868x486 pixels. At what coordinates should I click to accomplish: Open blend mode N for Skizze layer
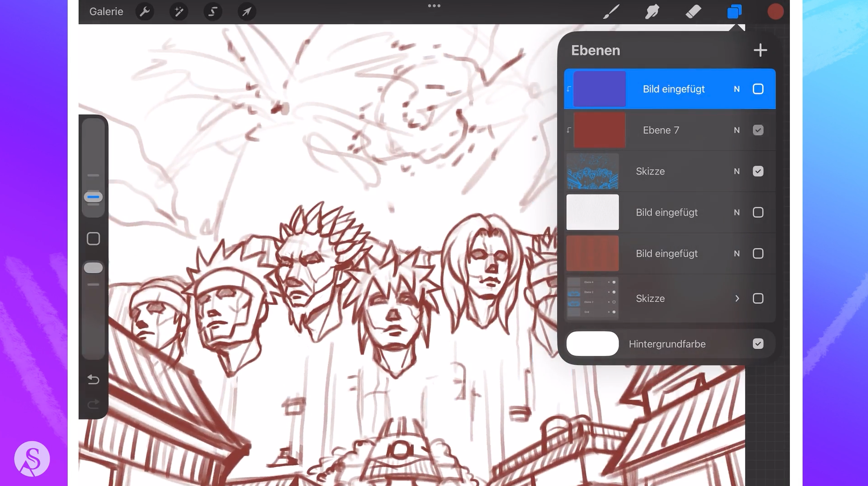736,172
